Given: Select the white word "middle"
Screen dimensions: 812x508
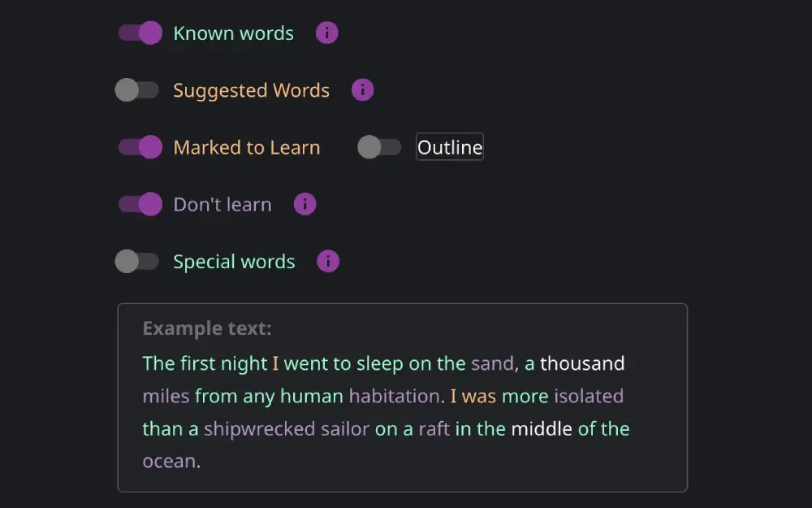Looking at the screenshot, I should coord(541,428).
